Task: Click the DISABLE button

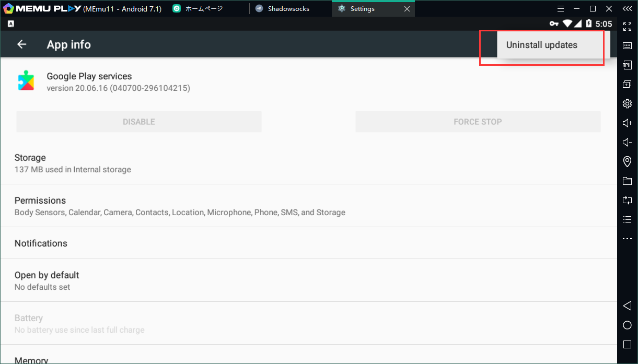Action: coord(138,122)
